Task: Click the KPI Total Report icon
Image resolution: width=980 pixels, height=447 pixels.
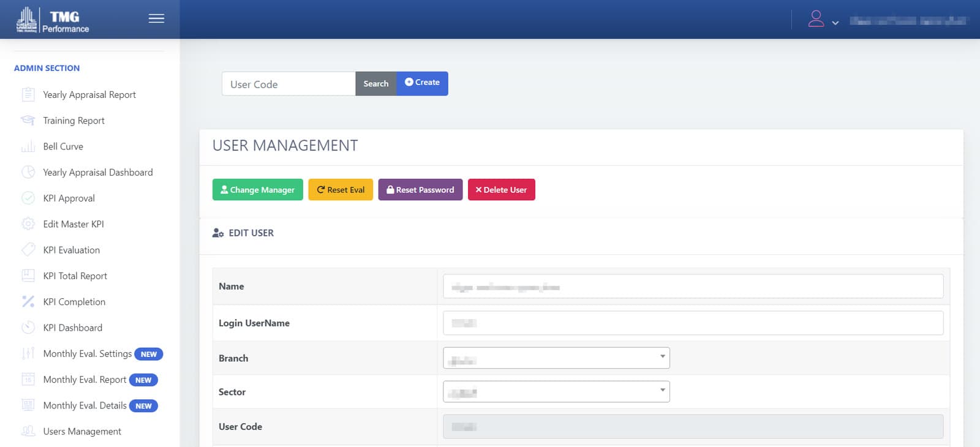Action: coord(28,276)
